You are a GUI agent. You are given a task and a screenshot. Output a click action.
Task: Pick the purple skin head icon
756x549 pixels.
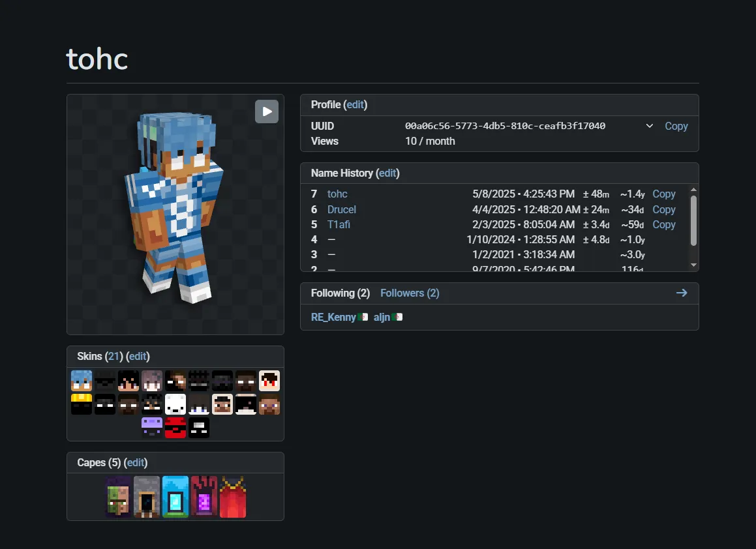[152, 428]
